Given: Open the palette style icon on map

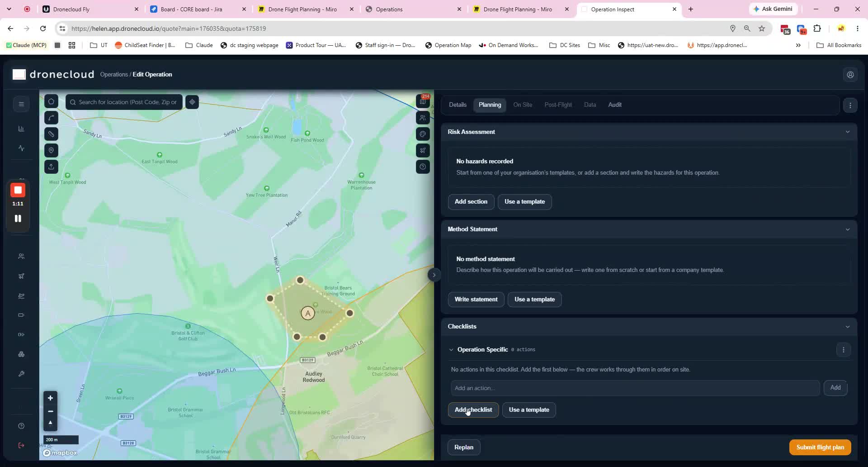Looking at the screenshot, I should coord(423,134).
